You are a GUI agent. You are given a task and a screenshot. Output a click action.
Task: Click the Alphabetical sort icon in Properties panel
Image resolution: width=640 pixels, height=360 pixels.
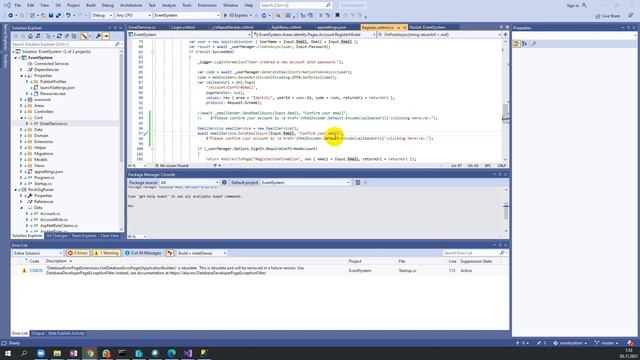click(x=524, y=44)
